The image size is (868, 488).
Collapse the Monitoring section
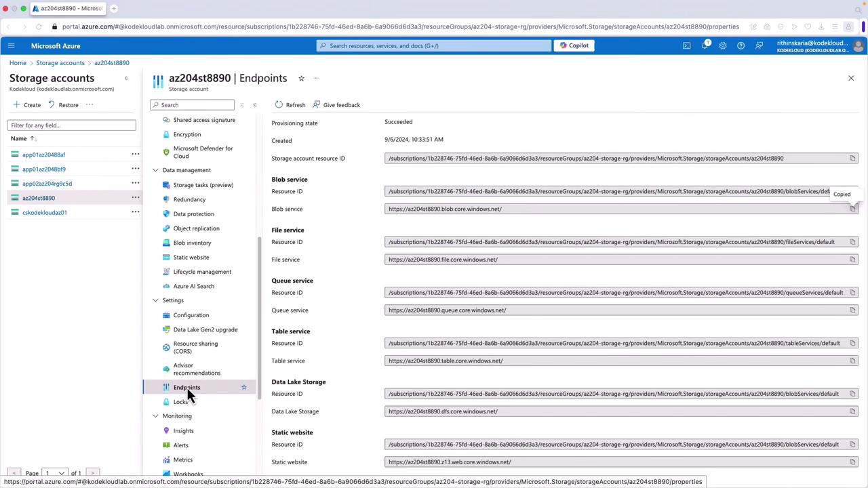[x=155, y=416]
